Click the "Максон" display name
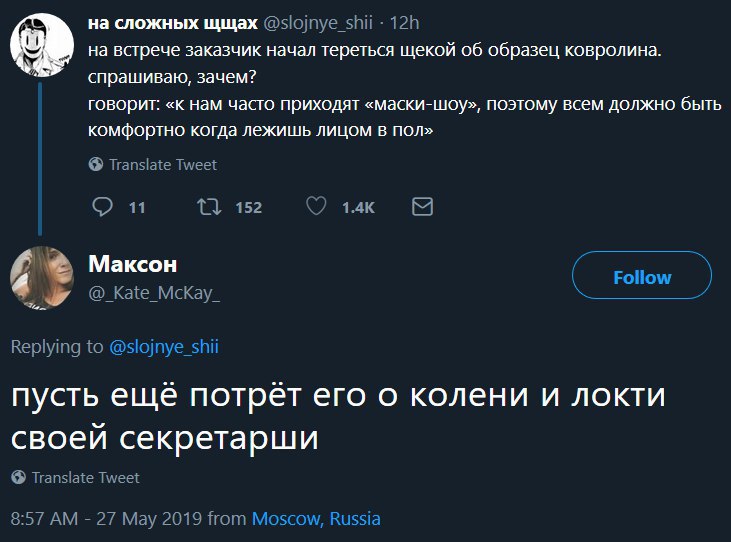731x542 pixels. tap(132, 264)
